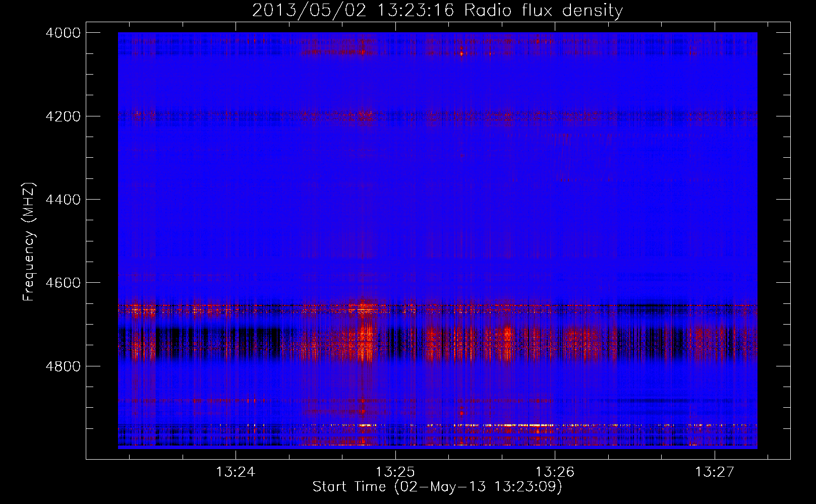Click the 4600 frequency tick label
The image size is (816, 504).
[63, 283]
